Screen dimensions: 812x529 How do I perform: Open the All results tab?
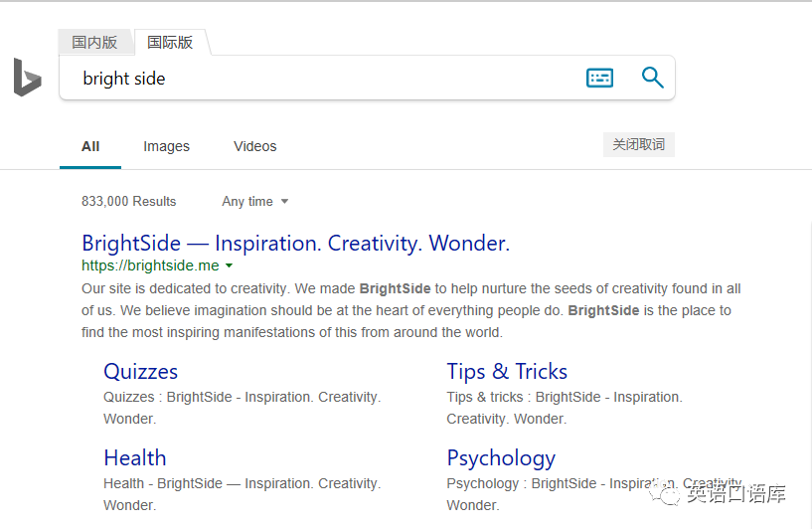click(90, 146)
